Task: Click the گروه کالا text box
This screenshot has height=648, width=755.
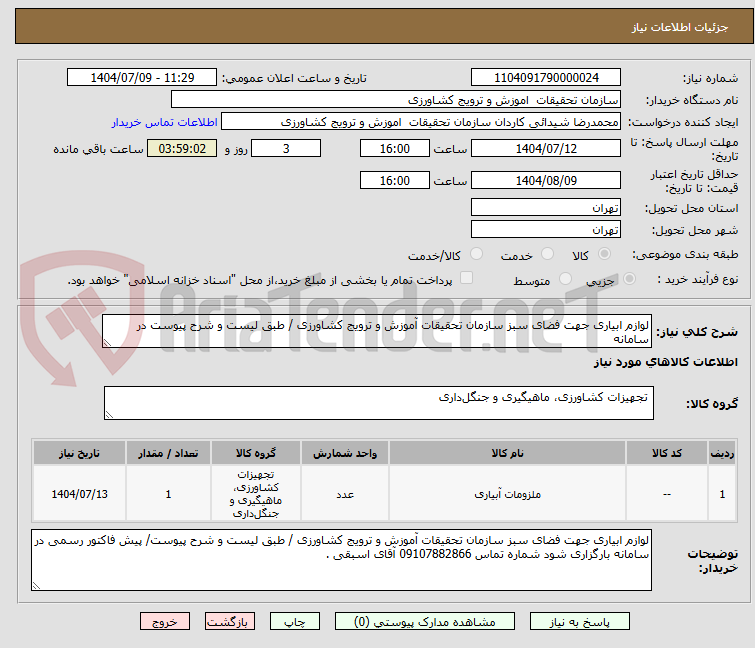Action: pyautogui.click(x=378, y=403)
